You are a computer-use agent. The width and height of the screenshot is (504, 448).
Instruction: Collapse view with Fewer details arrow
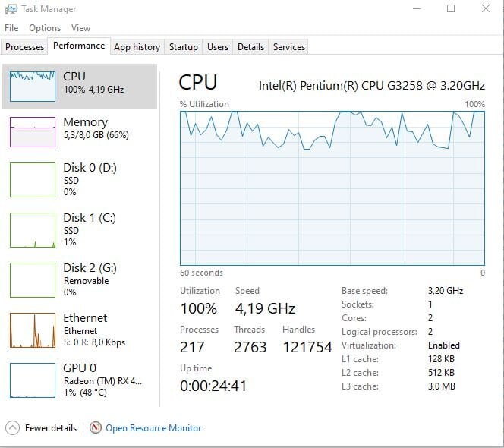[x=11, y=427]
